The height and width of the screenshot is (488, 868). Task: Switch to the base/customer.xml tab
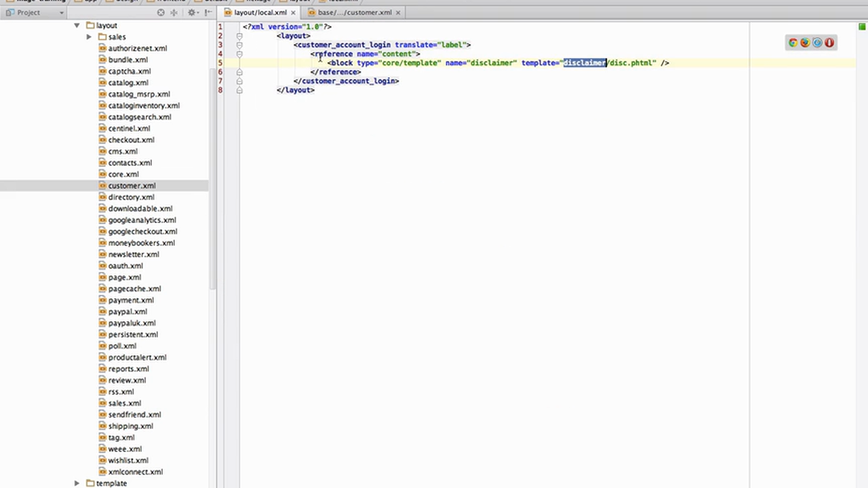tap(354, 12)
